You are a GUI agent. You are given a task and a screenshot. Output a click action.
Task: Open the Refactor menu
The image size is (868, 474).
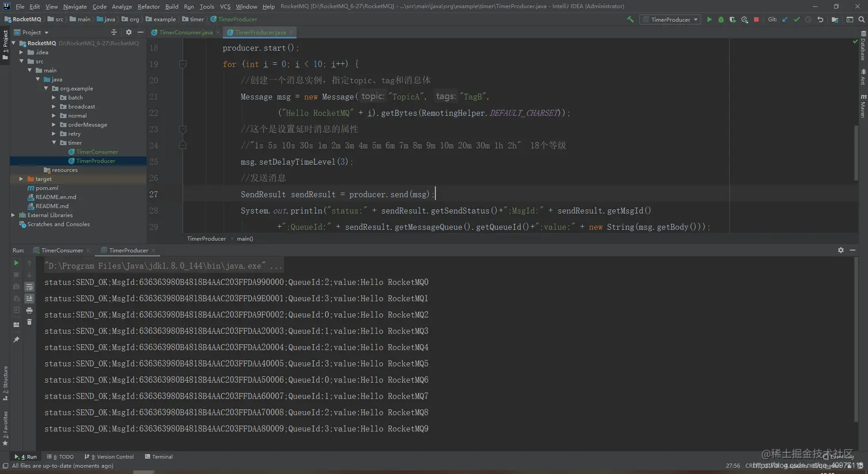pyautogui.click(x=149, y=6)
